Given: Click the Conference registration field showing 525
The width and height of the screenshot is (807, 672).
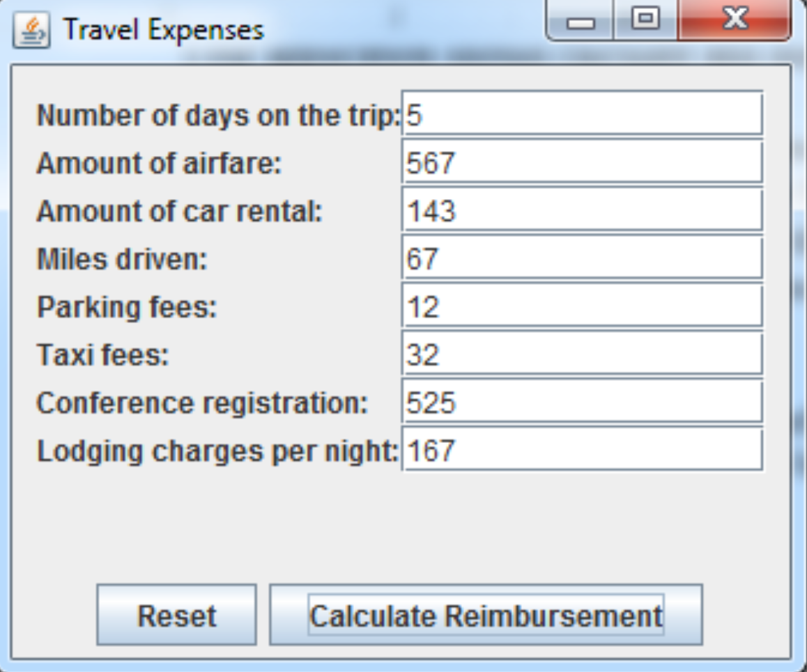Looking at the screenshot, I should click(x=582, y=402).
